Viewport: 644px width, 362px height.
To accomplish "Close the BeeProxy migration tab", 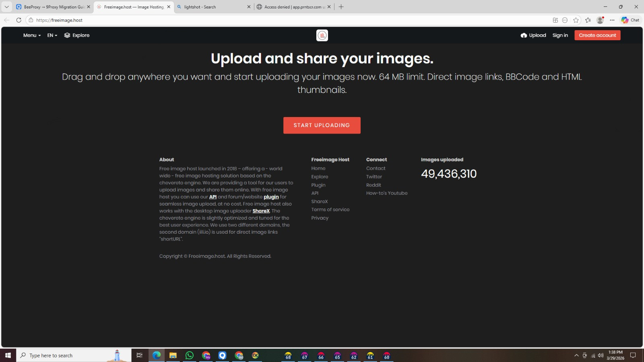I will [89, 7].
